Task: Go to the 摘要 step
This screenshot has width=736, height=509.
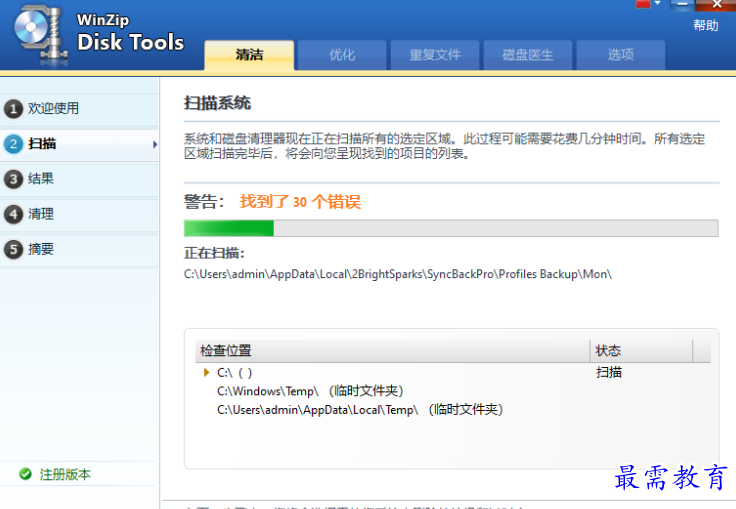Action: (79, 249)
